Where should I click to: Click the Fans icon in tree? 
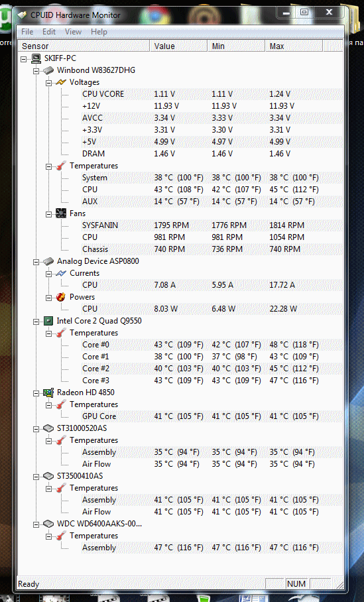tap(61, 213)
